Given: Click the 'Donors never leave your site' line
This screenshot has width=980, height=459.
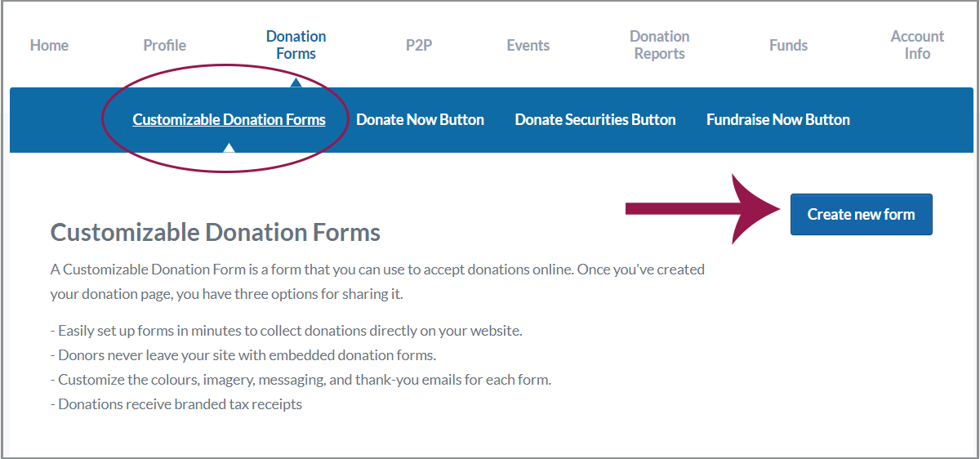Looking at the screenshot, I should click(x=247, y=356).
